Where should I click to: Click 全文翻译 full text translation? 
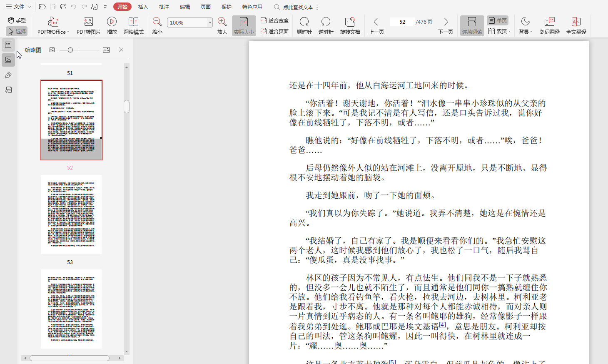tap(576, 26)
